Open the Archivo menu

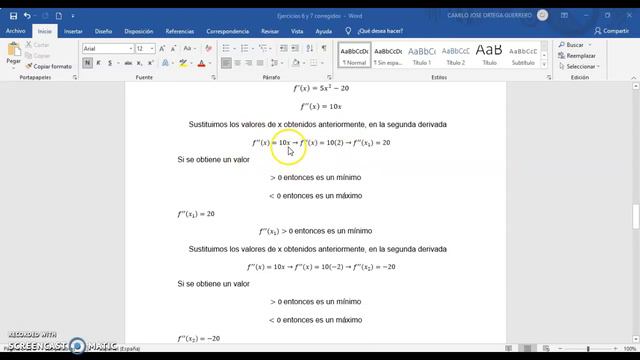(16, 31)
